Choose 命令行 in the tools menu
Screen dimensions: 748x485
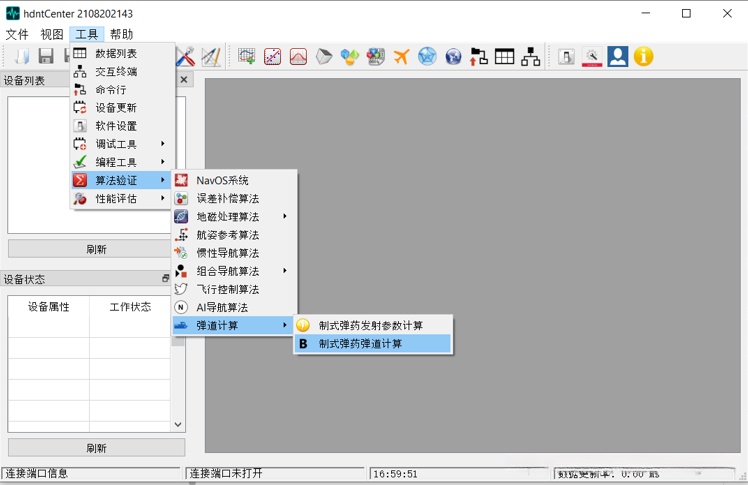coord(123,89)
